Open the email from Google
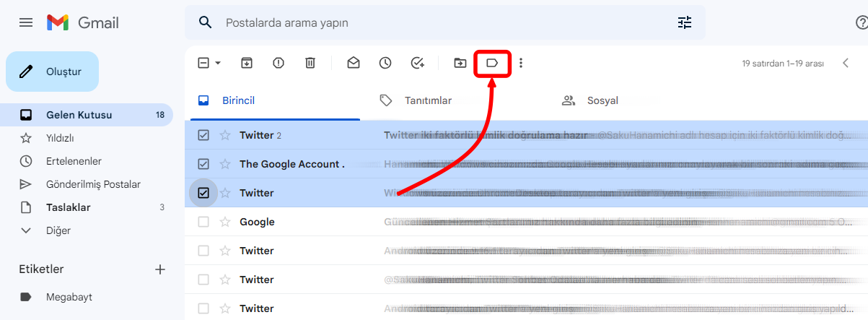 tap(526, 222)
